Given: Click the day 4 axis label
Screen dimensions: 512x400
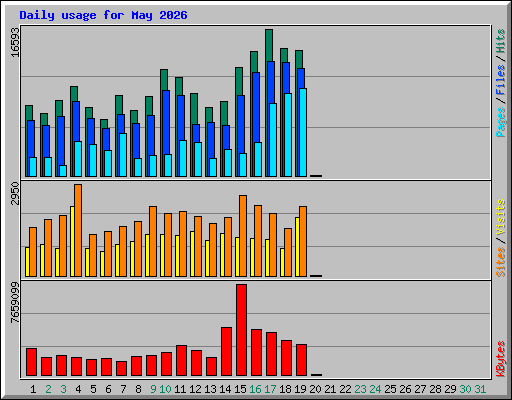Looking at the screenshot, I should click(x=78, y=389).
